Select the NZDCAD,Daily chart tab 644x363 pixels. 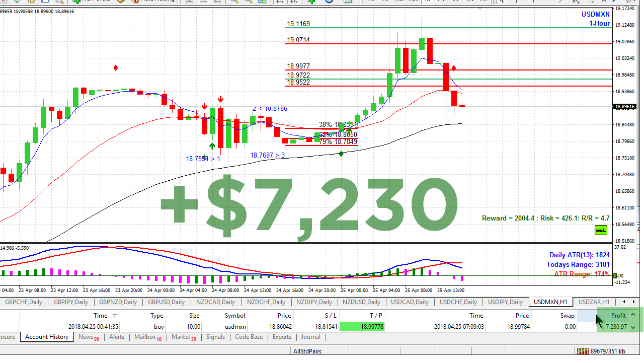click(x=215, y=302)
